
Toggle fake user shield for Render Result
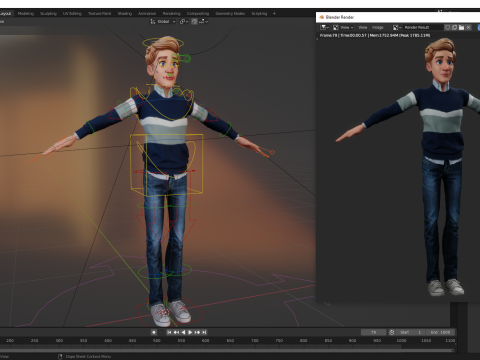[448, 27]
